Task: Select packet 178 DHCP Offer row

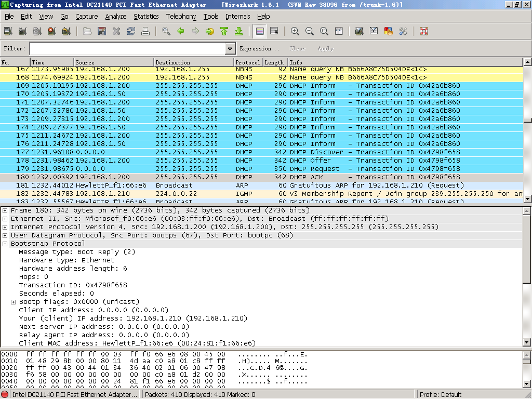Action: coord(261,161)
